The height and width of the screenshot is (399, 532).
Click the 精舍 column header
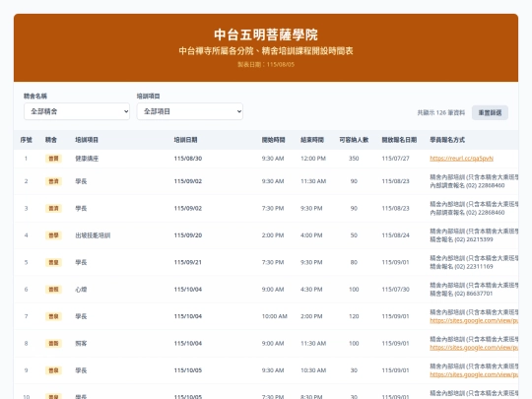[x=51, y=140]
